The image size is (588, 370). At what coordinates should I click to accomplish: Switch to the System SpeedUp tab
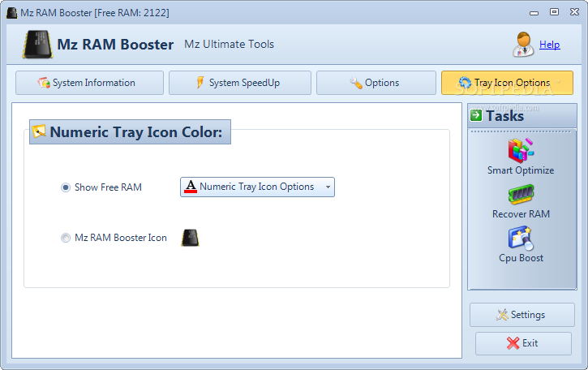[x=240, y=83]
